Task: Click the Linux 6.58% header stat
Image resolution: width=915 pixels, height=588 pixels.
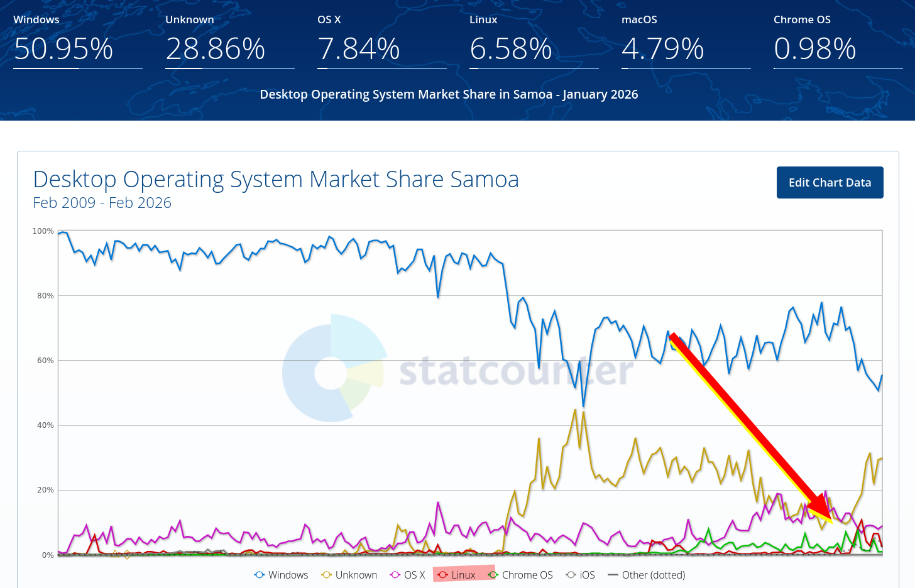Action: click(x=510, y=48)
